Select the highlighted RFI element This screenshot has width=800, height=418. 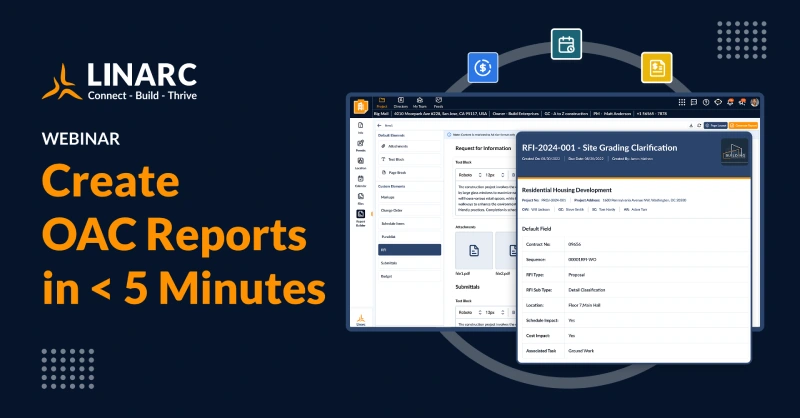pyautogui.click(x=409, y=250)
